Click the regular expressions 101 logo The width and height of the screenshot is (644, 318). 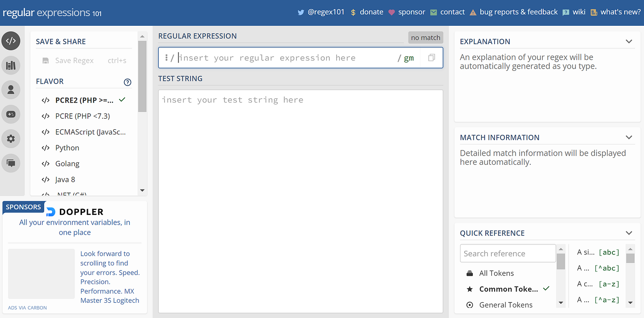52,13
